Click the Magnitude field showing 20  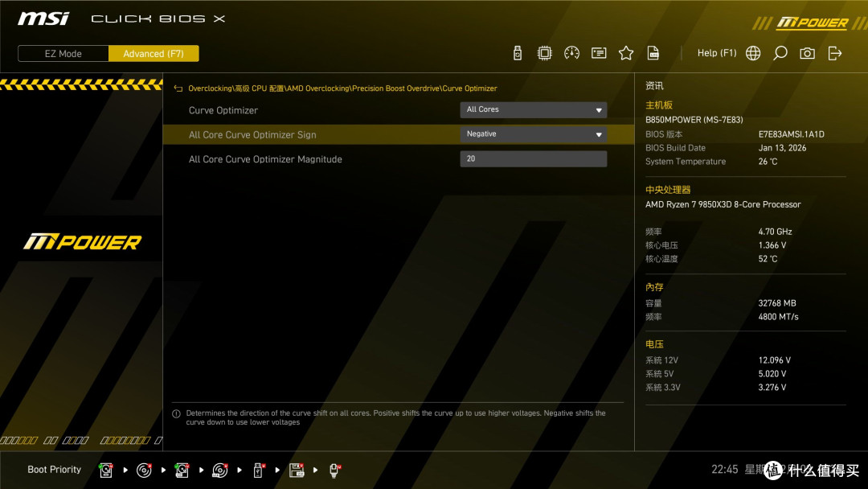coord(533,159)
